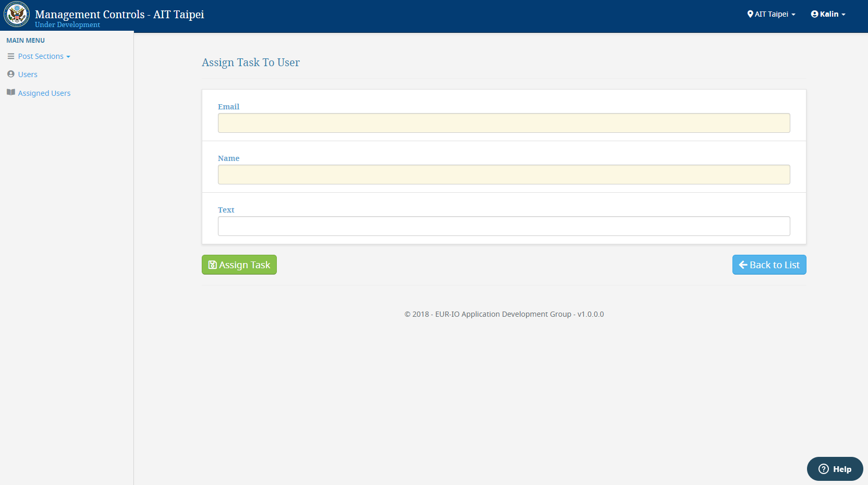Click the location pin icon beside AIT Taipei
The image size is (868, 485).
[x=750, y=14]
